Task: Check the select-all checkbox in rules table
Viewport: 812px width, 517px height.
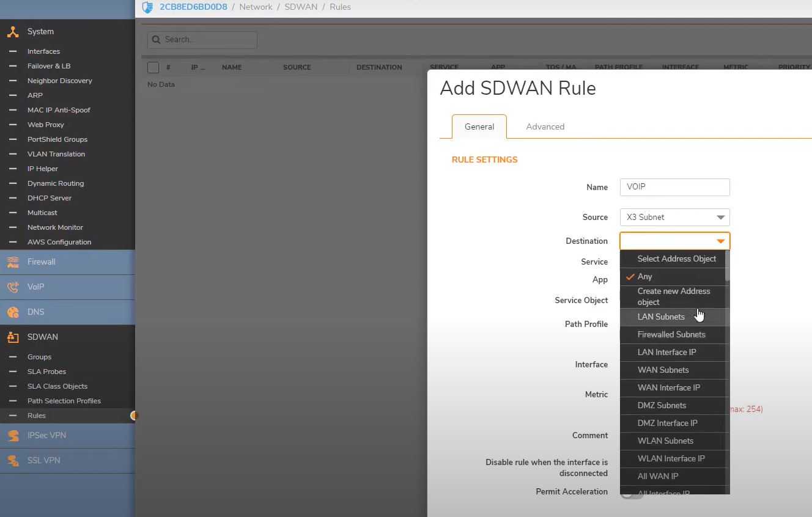Action: coord(153,68)
